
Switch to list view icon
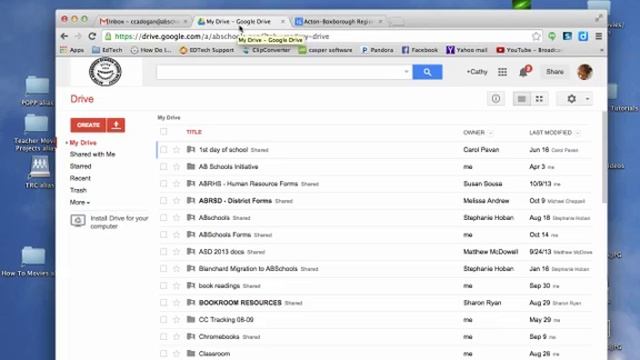pyautogui.click(x=522, y=99)
